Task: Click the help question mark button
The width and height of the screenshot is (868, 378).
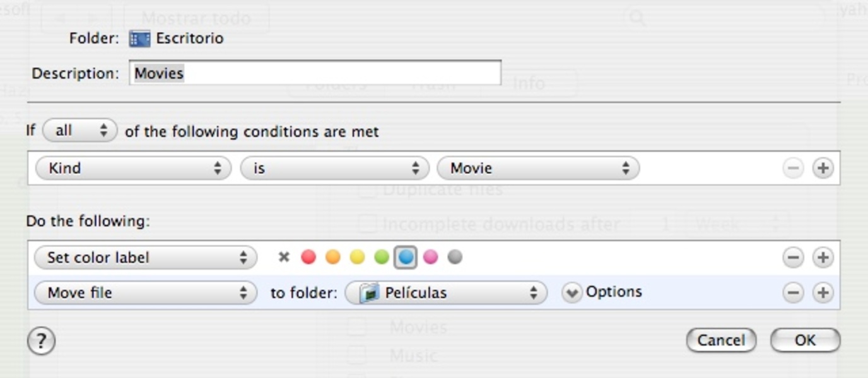Action: (41, 341)
